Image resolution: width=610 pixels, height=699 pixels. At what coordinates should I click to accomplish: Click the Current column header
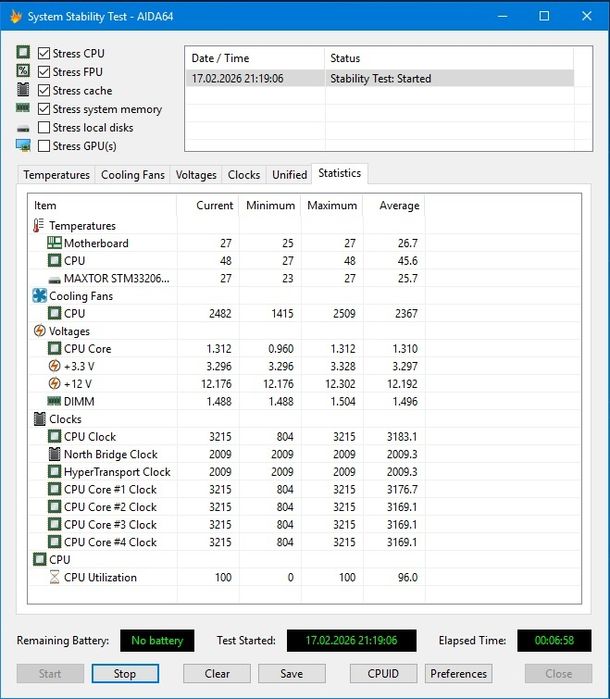point(208,206)
